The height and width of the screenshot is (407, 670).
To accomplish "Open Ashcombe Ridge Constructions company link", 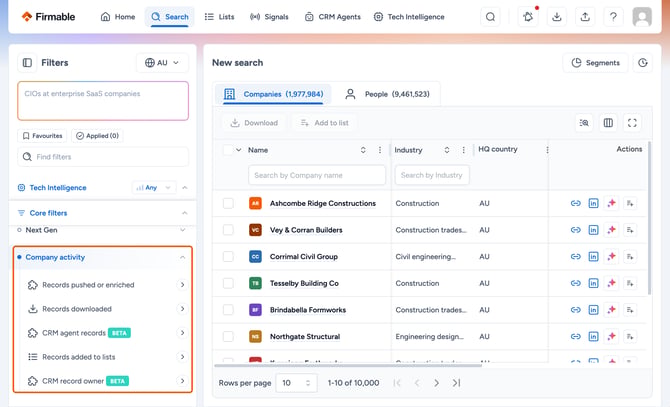I will pyautogui.click(x=323, y=203).
